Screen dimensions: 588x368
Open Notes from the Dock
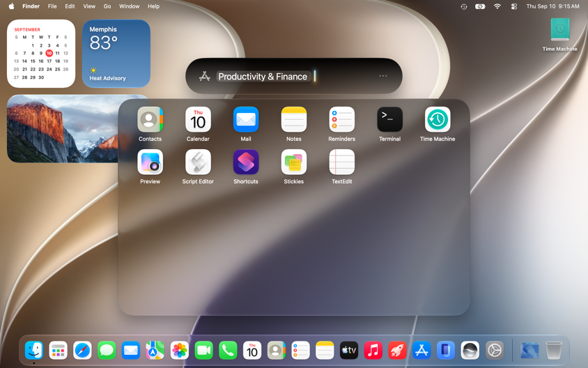325,351
